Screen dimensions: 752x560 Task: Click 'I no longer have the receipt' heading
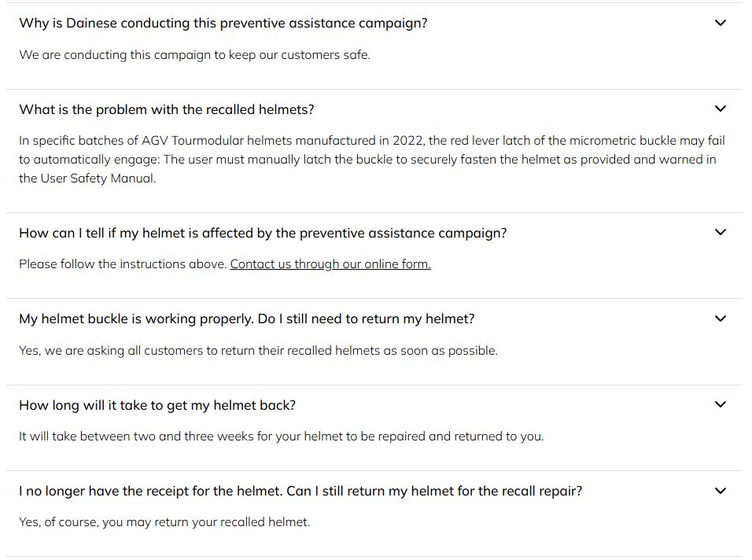pos(300,491)
